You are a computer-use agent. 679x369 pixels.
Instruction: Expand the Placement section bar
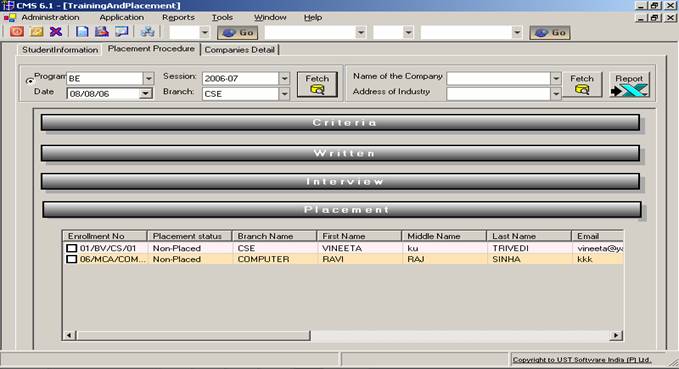342,210
